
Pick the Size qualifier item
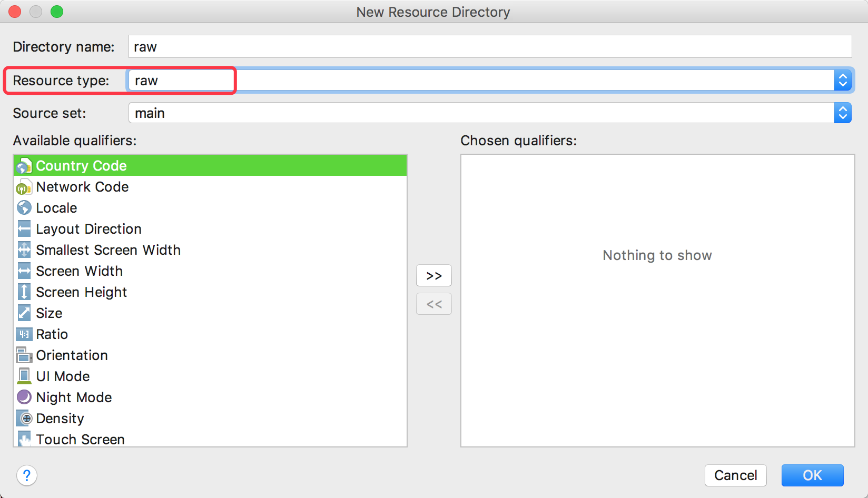click(49, 313)
